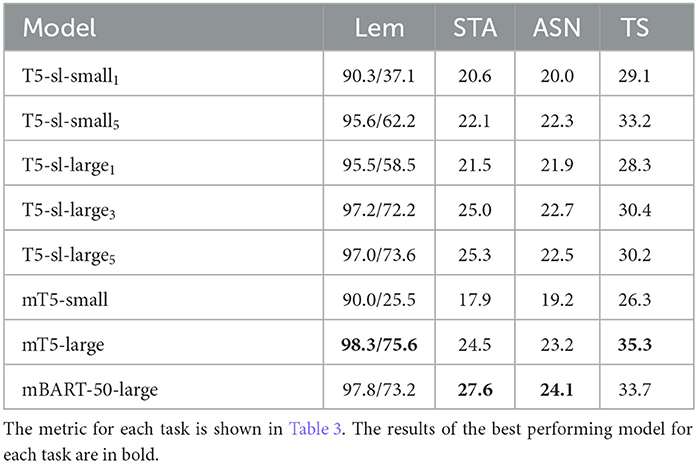Image resolution: width=697 pixels, height=463 pixels.
Task: Select the Model column header
Action: click(x=59, y=28)
